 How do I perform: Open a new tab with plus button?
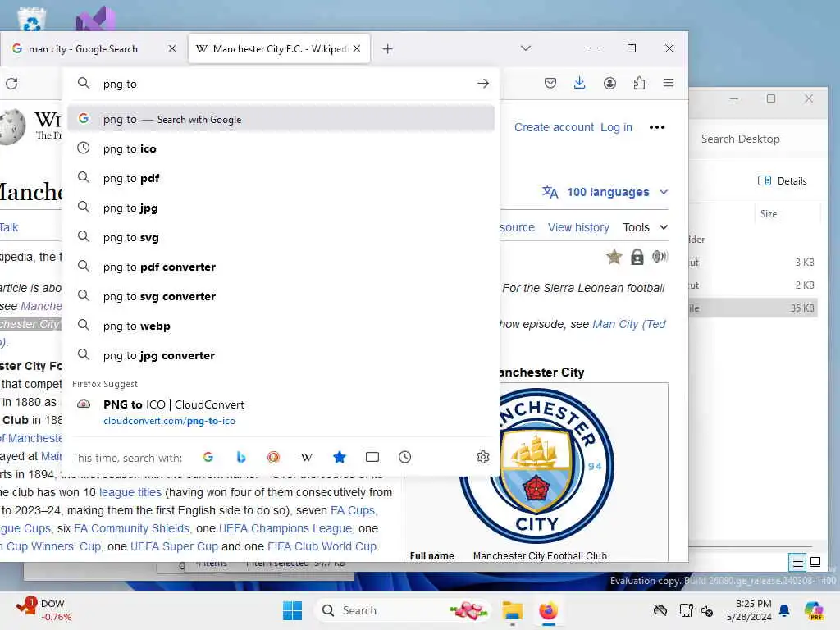pos(387,49)
